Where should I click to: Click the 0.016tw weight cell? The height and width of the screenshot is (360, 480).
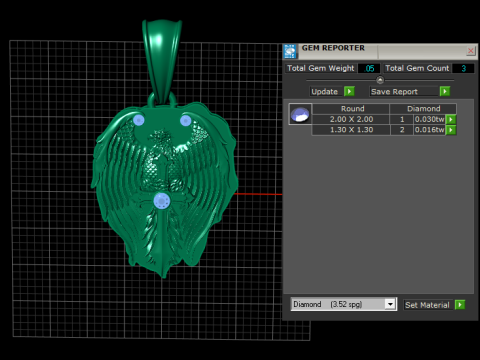[x=429, y=130]
